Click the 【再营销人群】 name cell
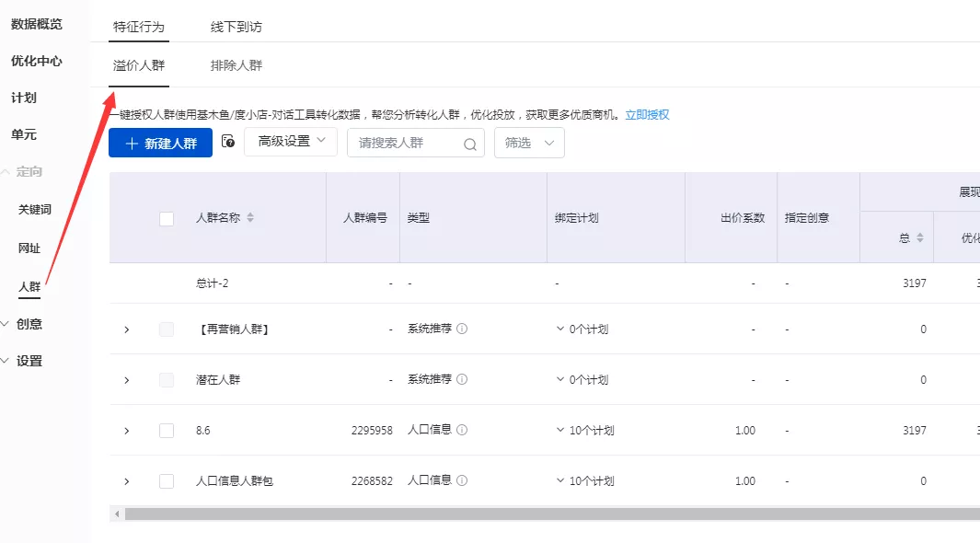This screenshot has width=980, height=543. click(234, 329)
